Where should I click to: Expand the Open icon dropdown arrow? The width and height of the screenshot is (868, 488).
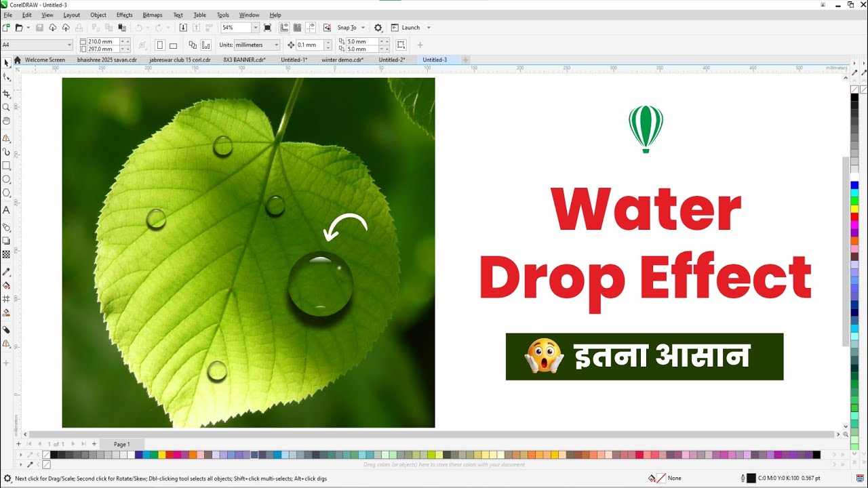[28, 28]
